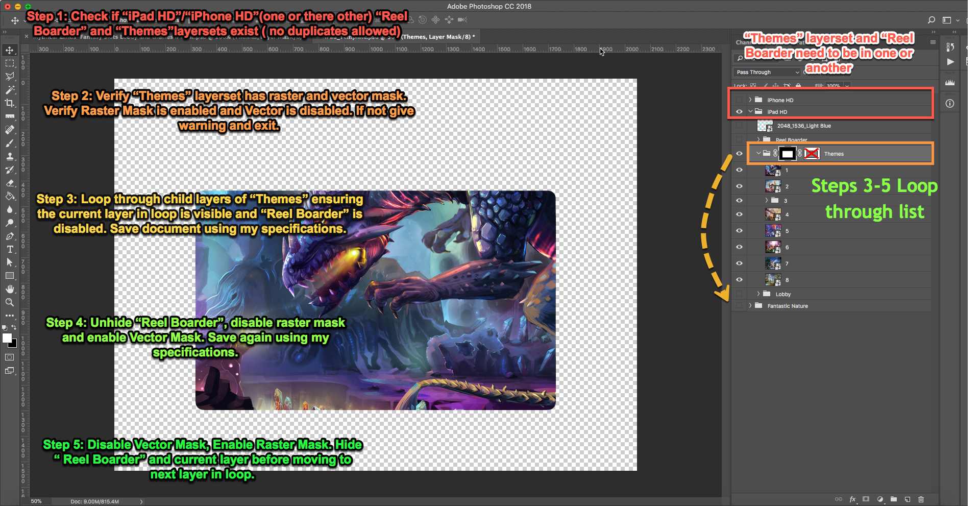Show the iPhone HD group
The image size is (980, 506).
(739, 100)
